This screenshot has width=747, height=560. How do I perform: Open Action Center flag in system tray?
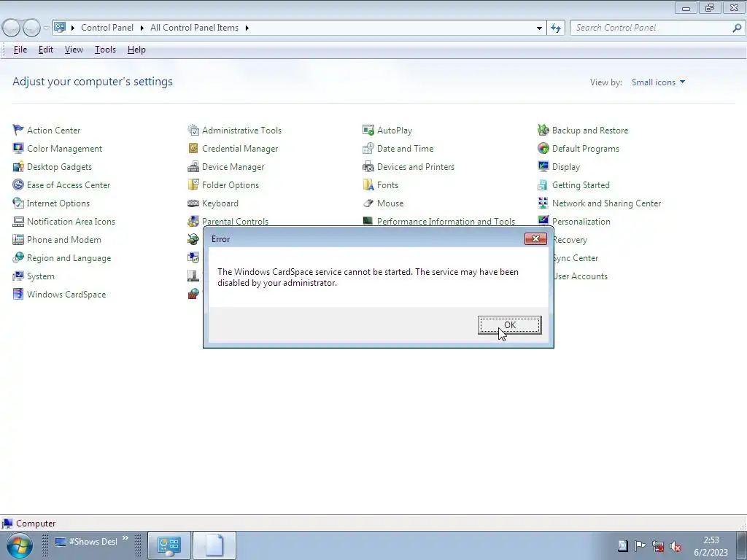pyautogui.click(x=640, y=545)
